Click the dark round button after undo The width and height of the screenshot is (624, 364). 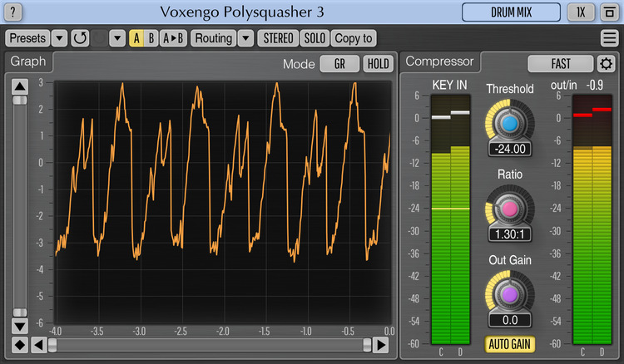tap(99, 38)
